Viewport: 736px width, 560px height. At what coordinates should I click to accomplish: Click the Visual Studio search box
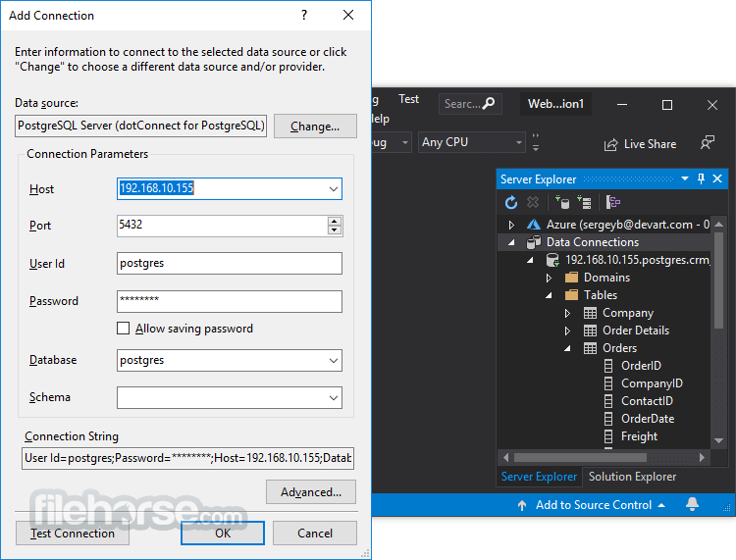pyautogui.click(x=470, y=104)
